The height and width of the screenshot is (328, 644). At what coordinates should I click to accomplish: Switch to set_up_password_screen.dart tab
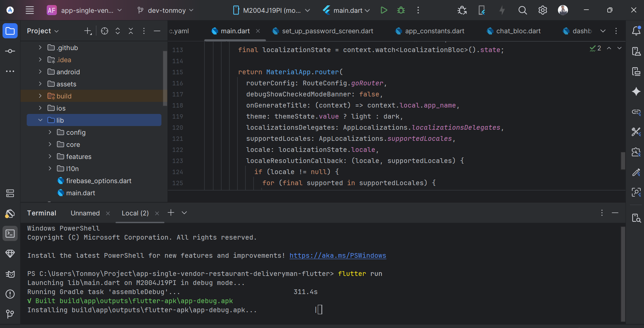point(327,31)
